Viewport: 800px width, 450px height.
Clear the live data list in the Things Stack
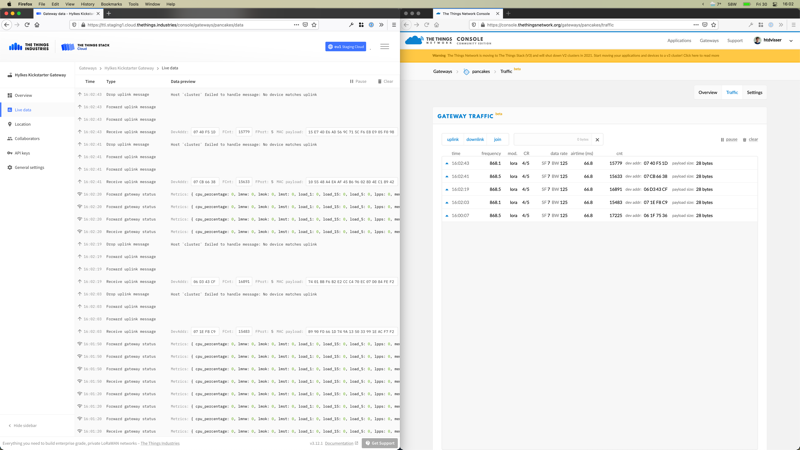[x=386, y=81]
